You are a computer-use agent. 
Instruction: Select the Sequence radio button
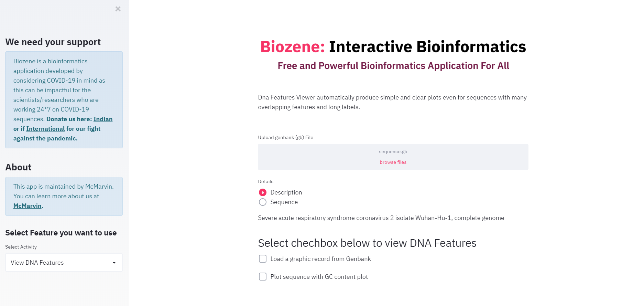click(263, 202)
